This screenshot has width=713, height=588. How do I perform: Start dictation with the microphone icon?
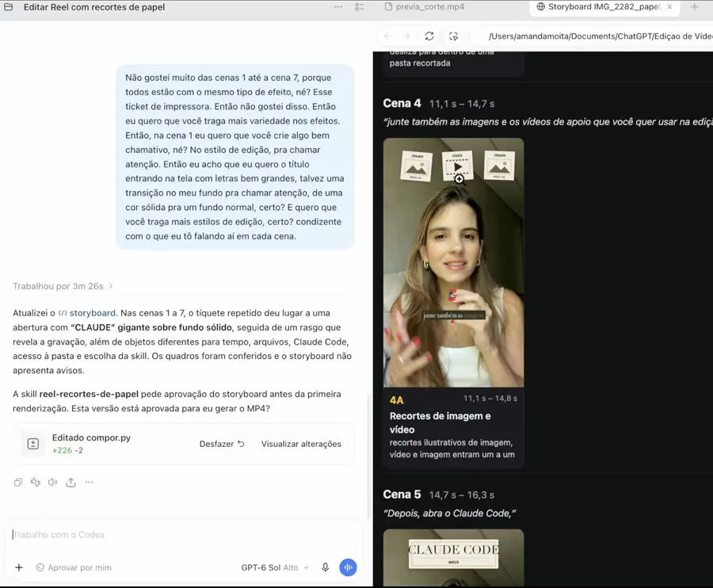(325, 567)
